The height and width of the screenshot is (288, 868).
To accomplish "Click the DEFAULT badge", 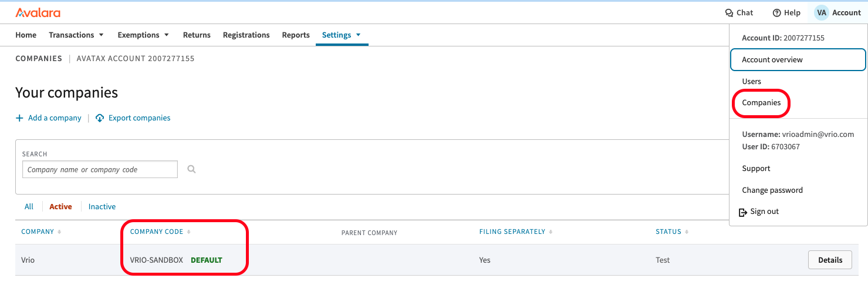I will 207,260.
